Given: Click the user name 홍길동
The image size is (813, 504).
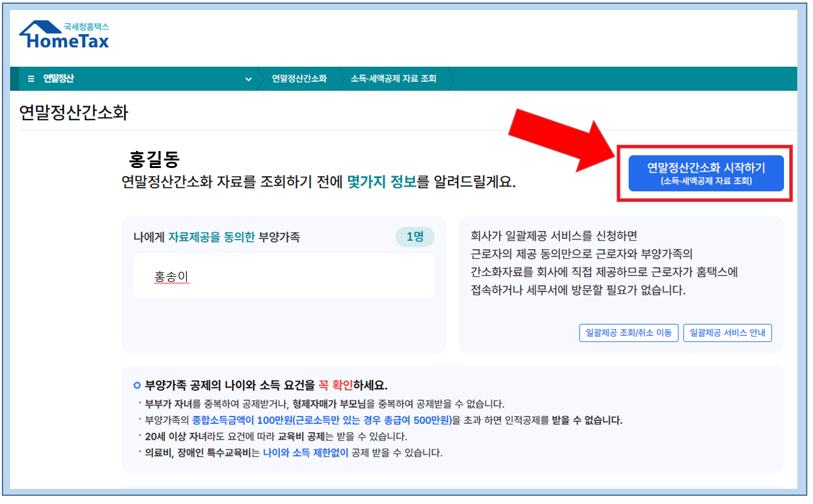Looking at the screenshot, I should [x=155, y=159].
